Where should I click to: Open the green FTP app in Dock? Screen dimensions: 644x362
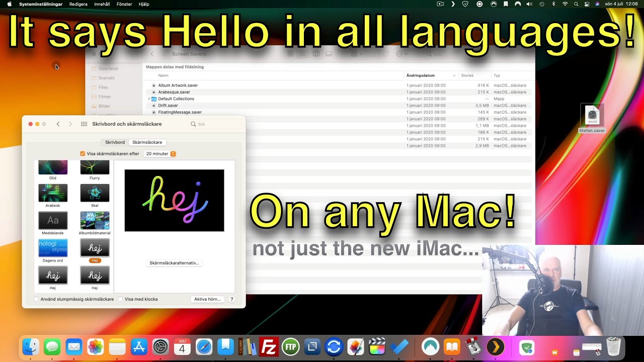(x=291, y=346)
